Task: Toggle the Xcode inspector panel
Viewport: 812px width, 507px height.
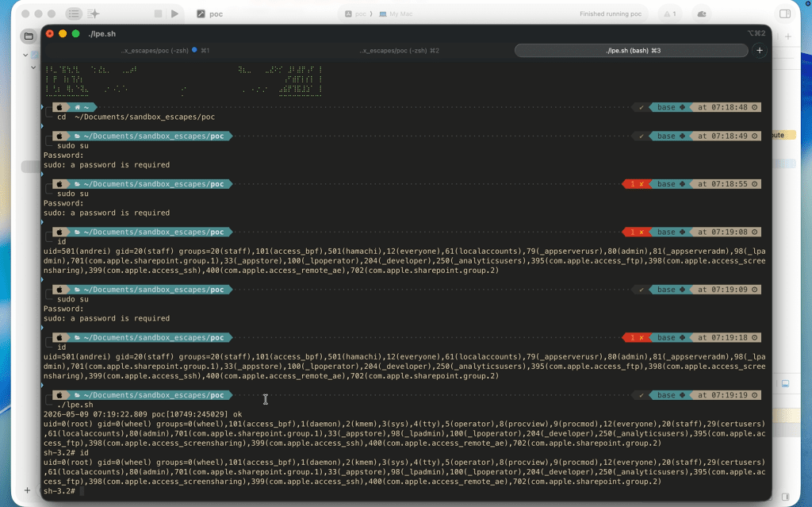Action: coord(785,14)
